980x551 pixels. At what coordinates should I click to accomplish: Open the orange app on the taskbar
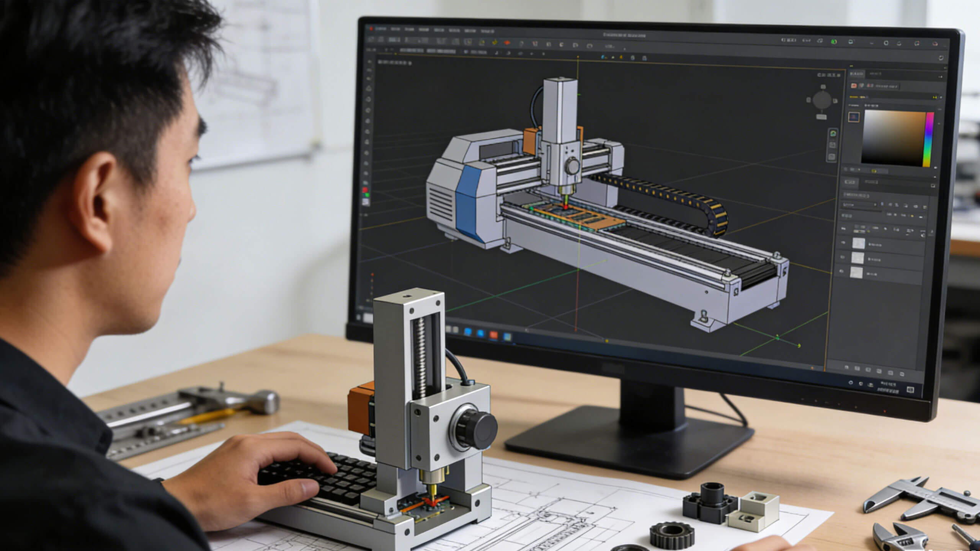click(493, 335)
